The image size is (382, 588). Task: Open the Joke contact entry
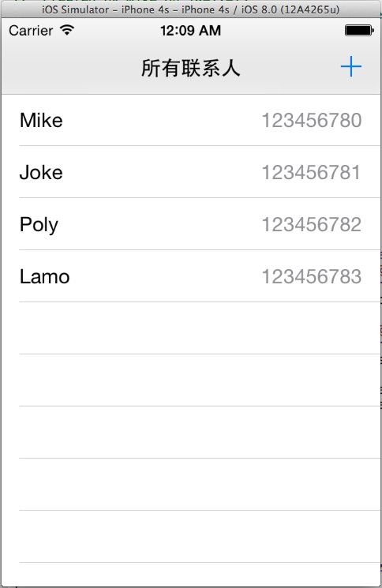click(191, 172)
